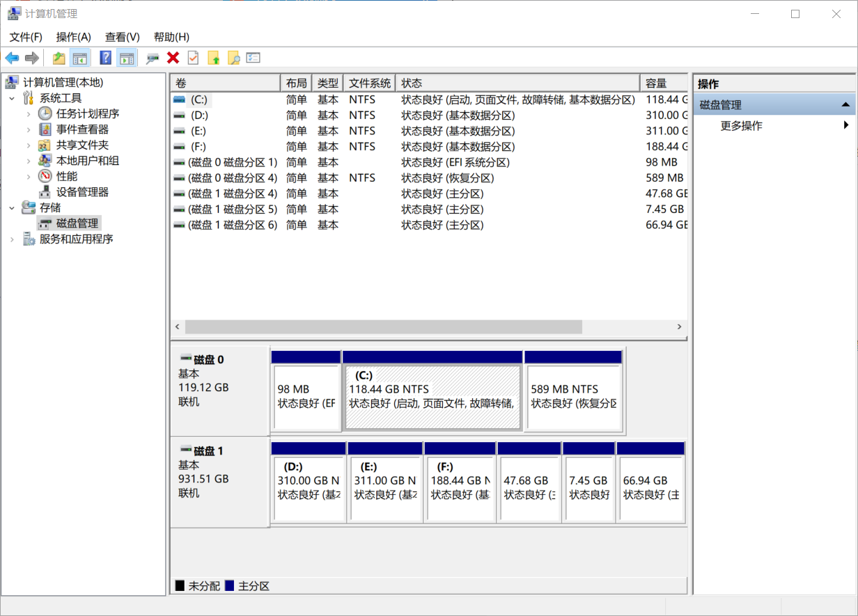Click the blue Back arrow in toolbar
The height and width of the screenshot is (616, 858).
12,58
